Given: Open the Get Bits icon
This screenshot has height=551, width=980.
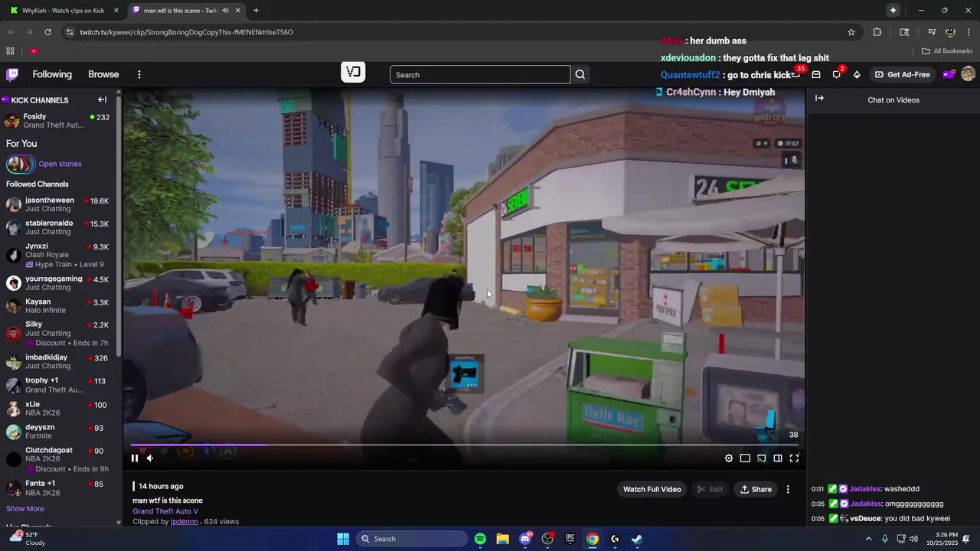Looking at the screenshot, I should (x=857, y=74).
